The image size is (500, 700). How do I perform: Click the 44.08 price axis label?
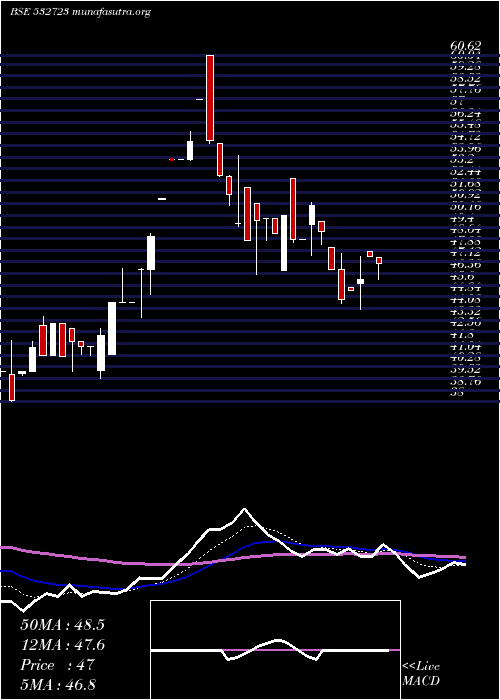point(466,300)
